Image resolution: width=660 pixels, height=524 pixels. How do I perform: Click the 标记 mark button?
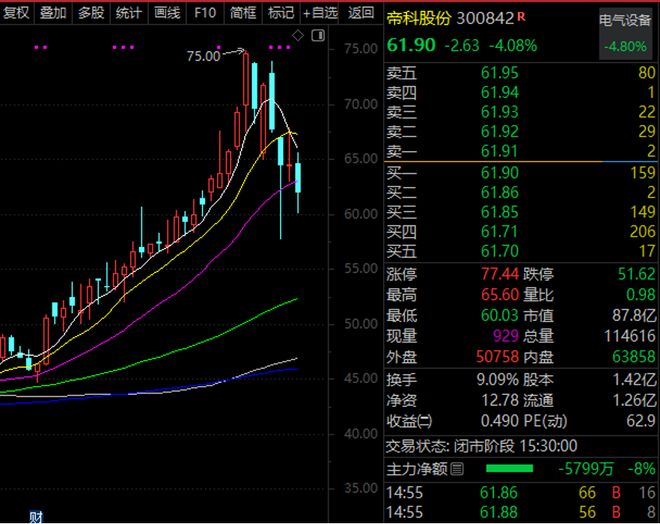pyautogui.click(x=281, y=13)
